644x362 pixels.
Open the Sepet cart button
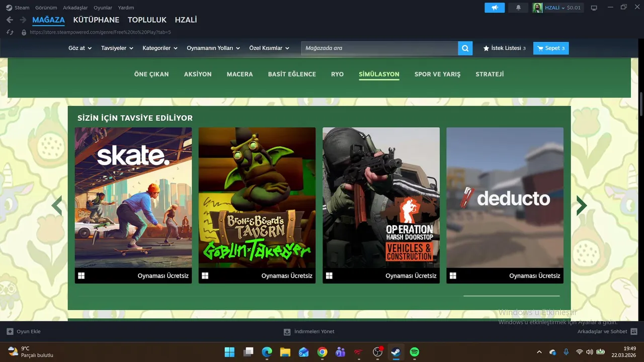pyautogui.click(x=551, y=48)
